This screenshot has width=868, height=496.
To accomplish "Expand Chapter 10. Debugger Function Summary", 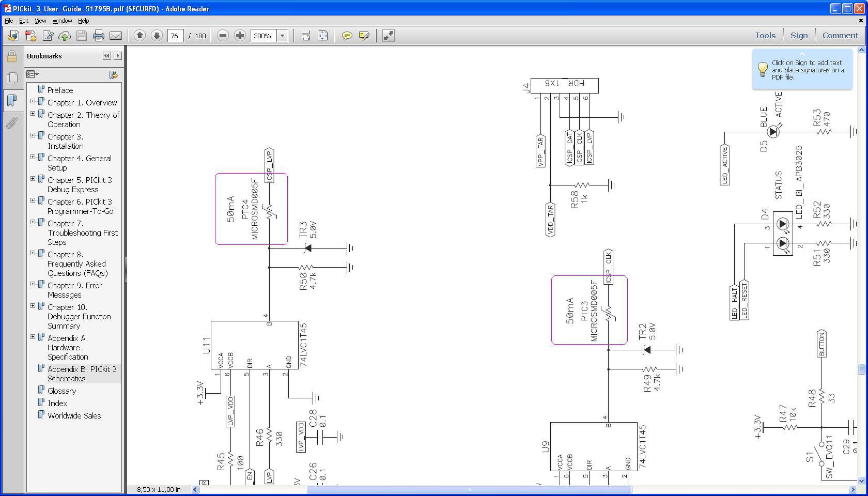I will coord(33,306).
